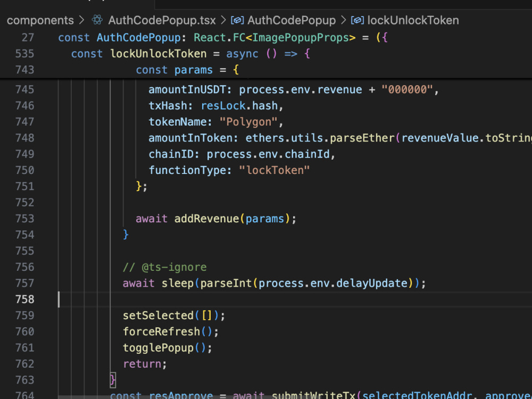Click revenueValue on line 748
Image resolution: width=532 pixels, height=399 pixels.
click(440, 138)
